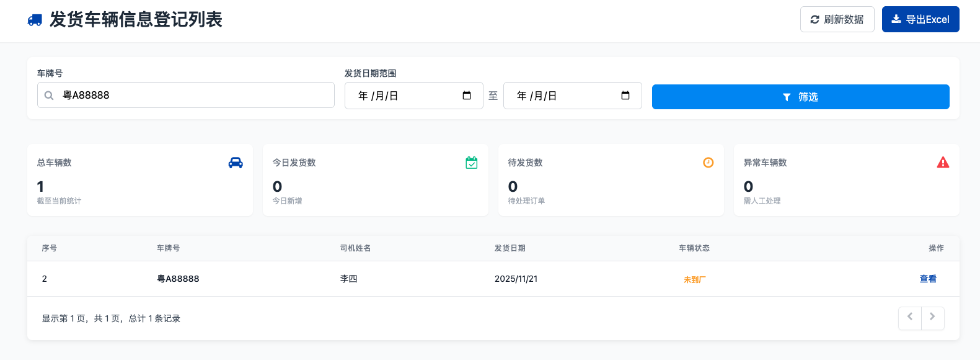Click the 未到厂 status label in the row
The width and height of the screenshot is (980, 360).
(694, 279)
